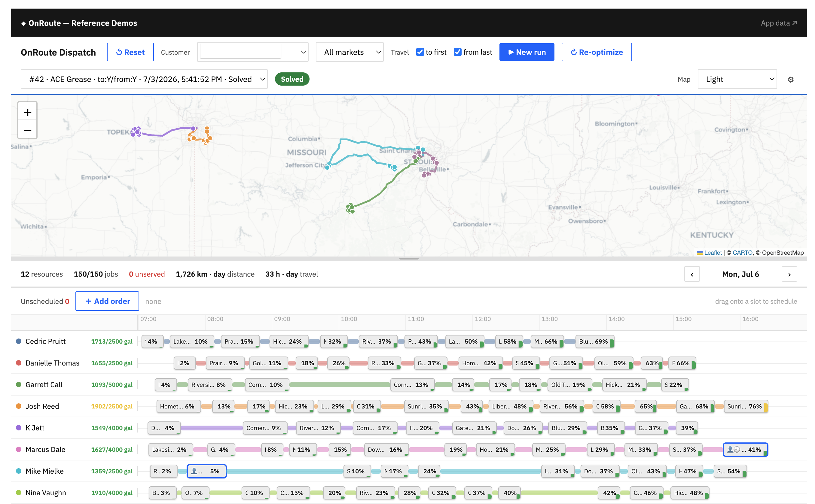Click the green route marker cluster near Carbondale

tap(350, 208)
